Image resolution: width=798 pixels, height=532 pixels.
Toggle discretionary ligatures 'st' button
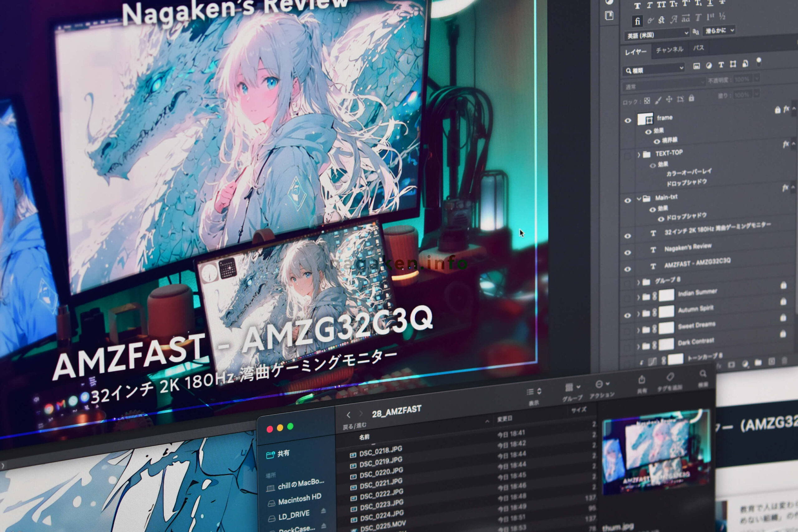pyautogui.click(x=661, y=20)
